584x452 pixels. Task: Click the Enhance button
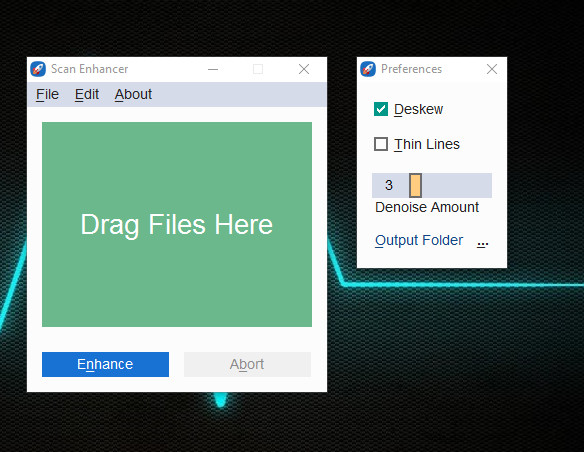click(x=105, y=364)
